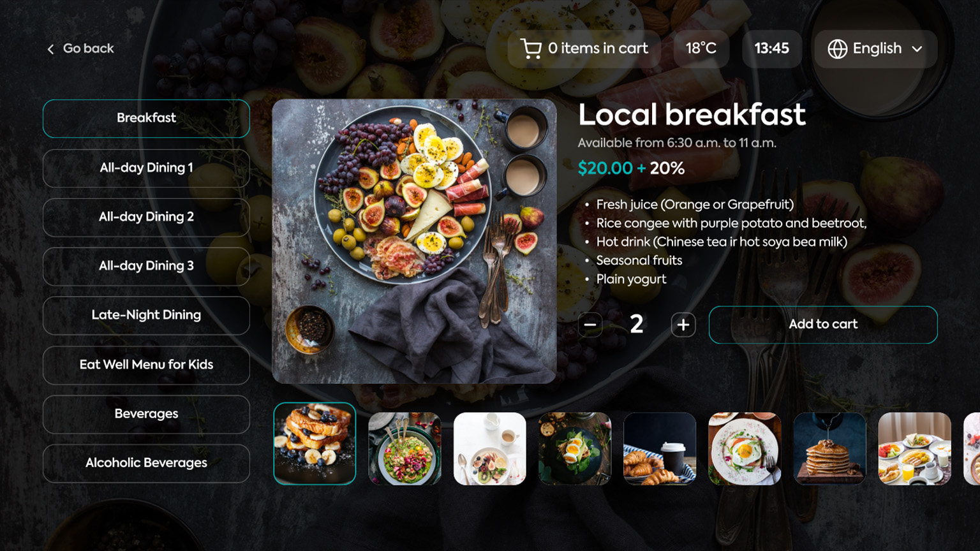Open the Breakfast menu category
Screen dimensions: 980x551
pyautogui.click(x=146, y=119)
